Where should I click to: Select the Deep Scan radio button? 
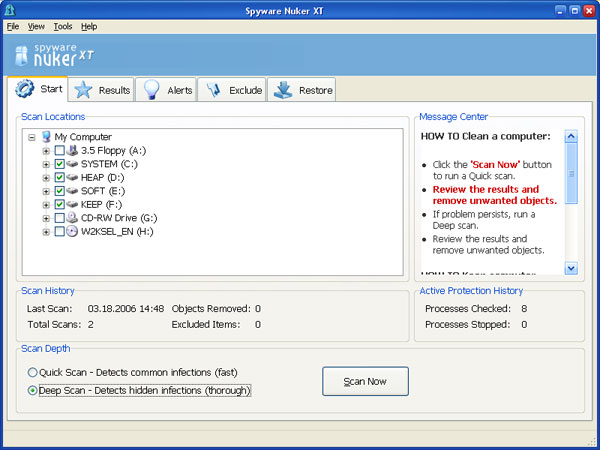(x=33, y=390)
